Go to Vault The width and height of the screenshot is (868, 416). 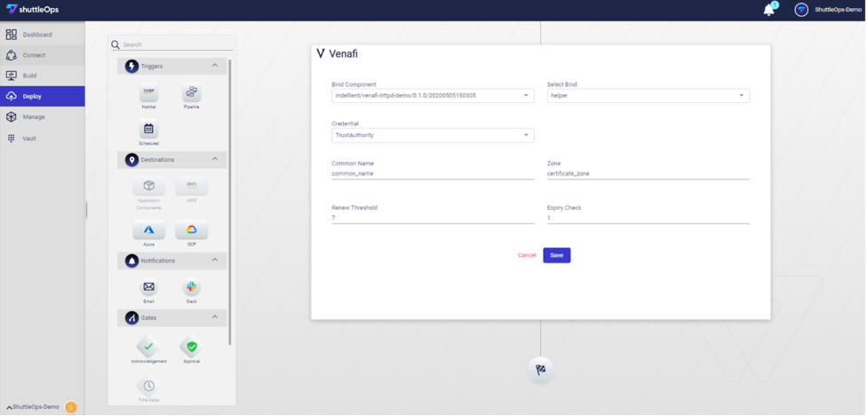[x=42, y=139]
